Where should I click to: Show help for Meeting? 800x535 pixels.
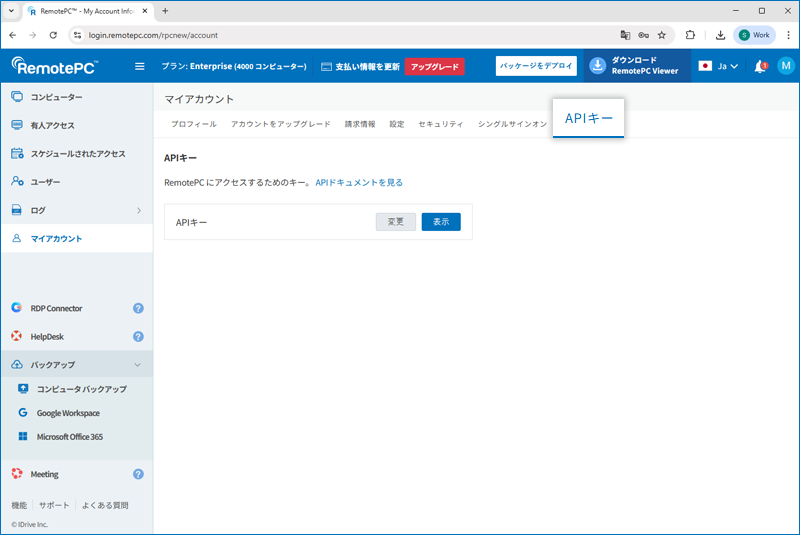coord(138,474)
